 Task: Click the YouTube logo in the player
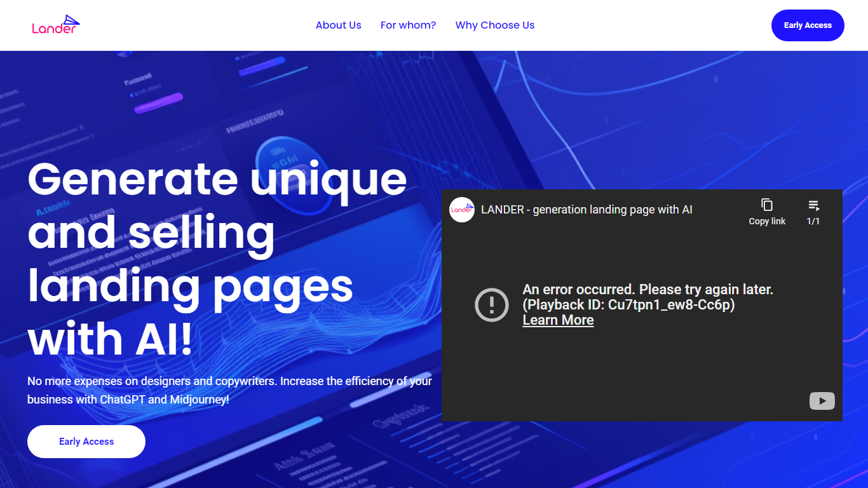coord(822,401)
